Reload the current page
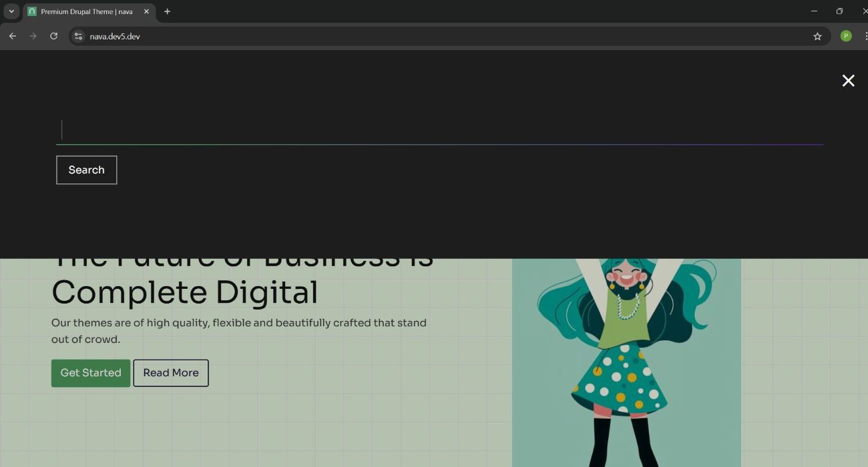Image resolution: width=868 pixels, height=467 pixels. (x=53, y=36)
